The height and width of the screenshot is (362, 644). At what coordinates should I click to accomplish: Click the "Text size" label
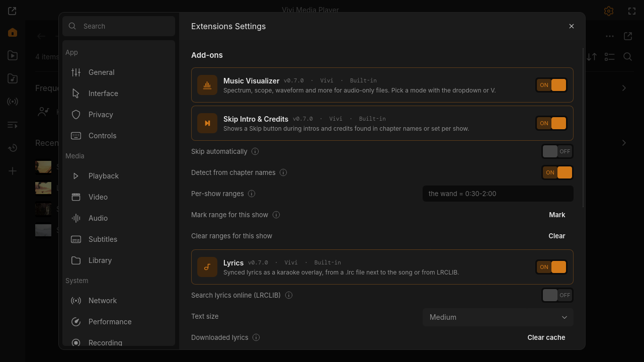[x=205, y=316]
